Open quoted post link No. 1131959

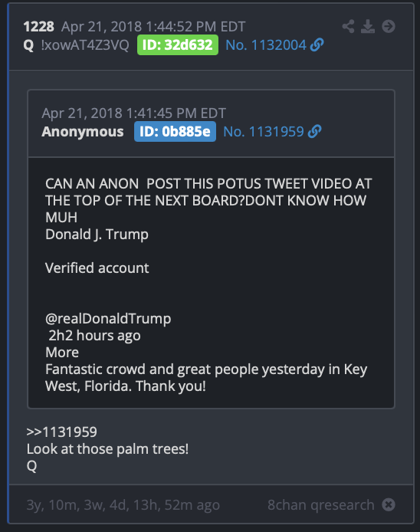(264, 132)
